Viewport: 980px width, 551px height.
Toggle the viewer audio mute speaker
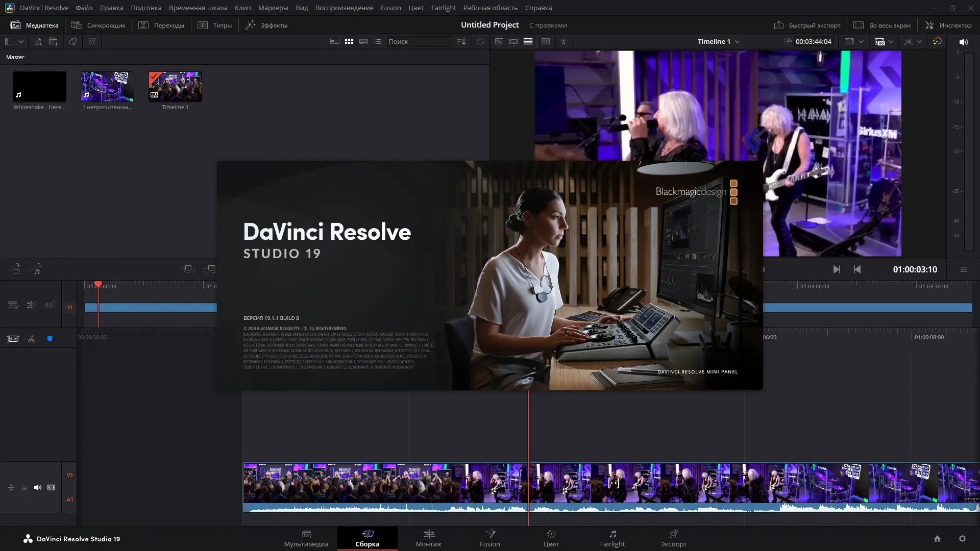point(963,42)
